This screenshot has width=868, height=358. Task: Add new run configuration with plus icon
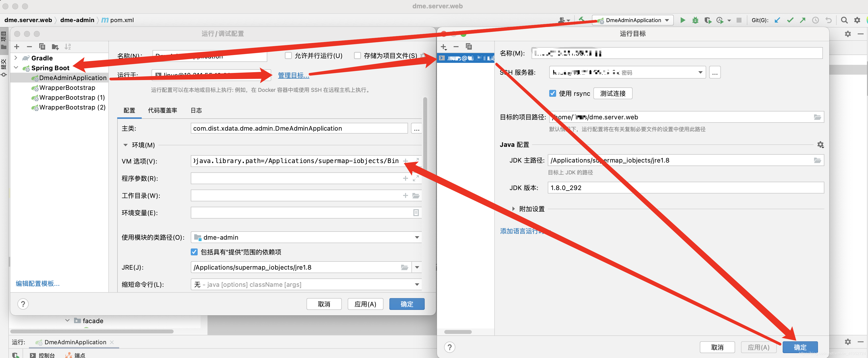(17, 47)
